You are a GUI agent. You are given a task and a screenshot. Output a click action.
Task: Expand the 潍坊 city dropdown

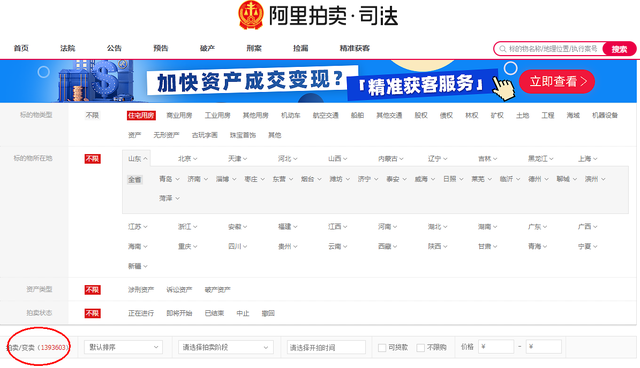click(340, 179)
